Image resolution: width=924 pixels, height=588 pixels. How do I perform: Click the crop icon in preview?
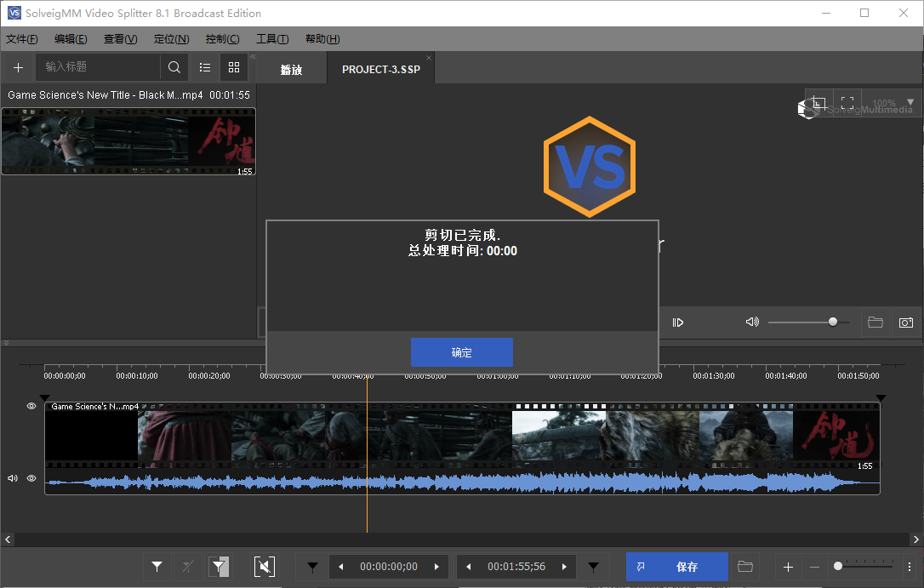(x=818, y=103)
